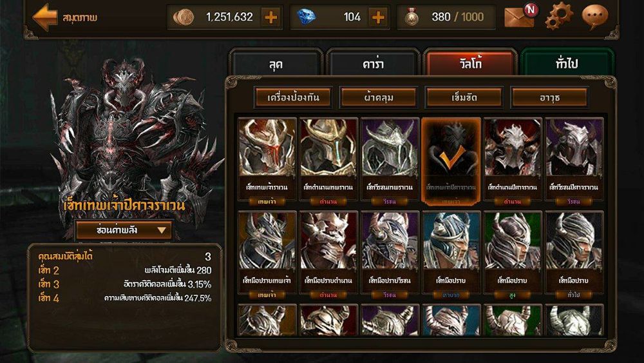Switch to the ลูด tab
The image size is (644, 363).
pyautogui.click(x=276, y=63)
